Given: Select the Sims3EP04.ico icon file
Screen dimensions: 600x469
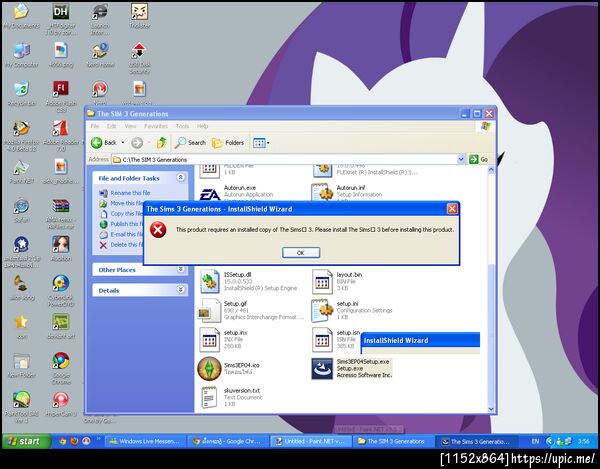Looking at the screenshot, I should (x=229, y=369).
